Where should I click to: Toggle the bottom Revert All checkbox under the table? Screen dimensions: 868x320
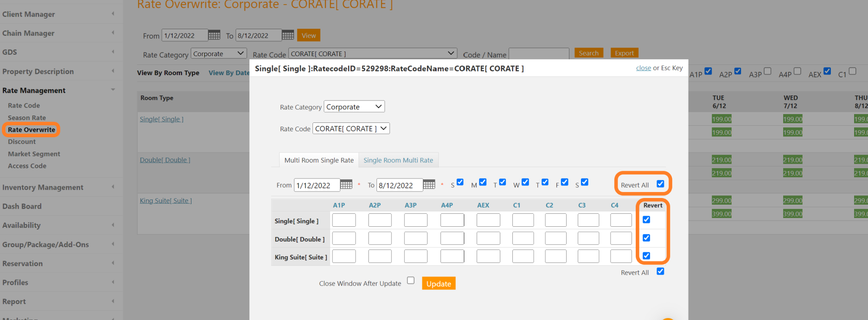pyautogui.click(x=660, y=271)
